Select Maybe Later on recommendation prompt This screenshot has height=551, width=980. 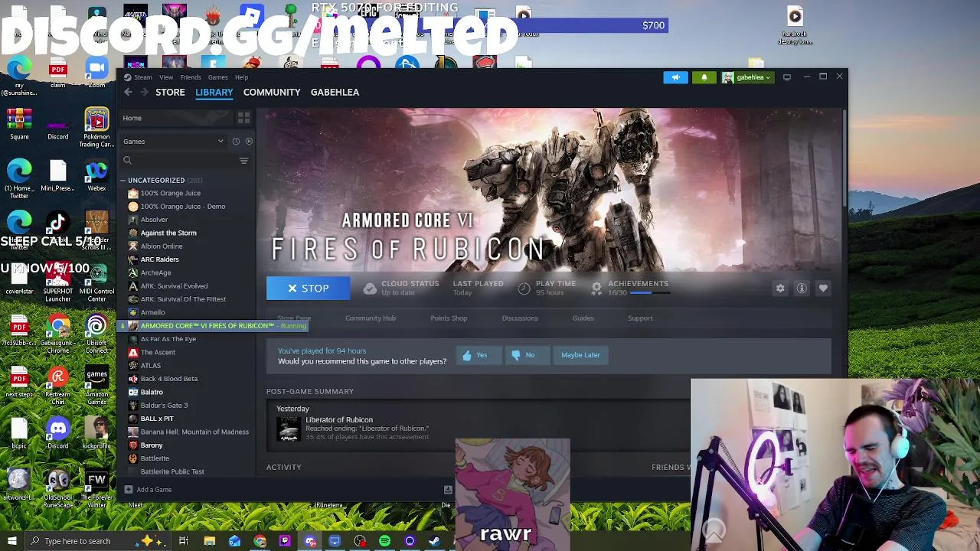(x=580, y=355)
